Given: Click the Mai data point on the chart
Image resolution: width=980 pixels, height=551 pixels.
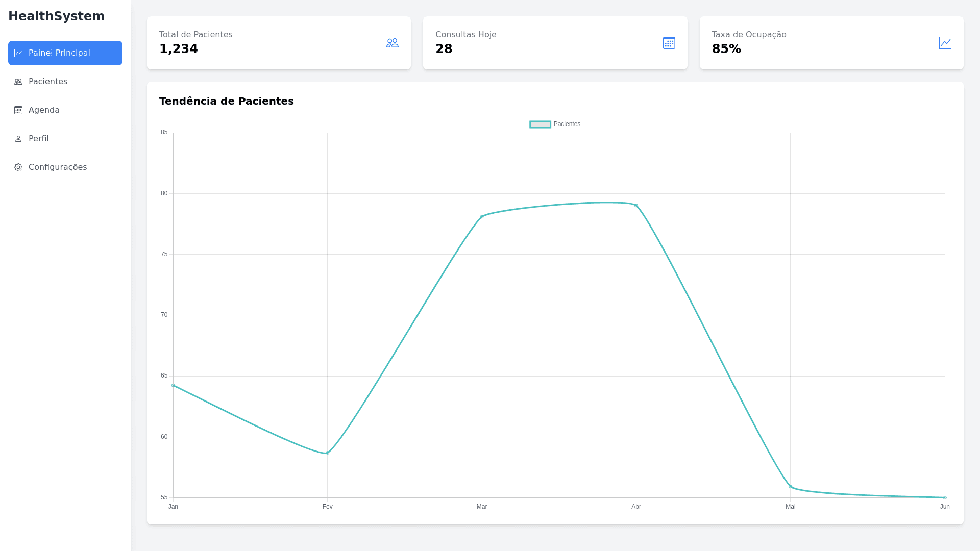Looking at the screenshot, I should (x=791, y=487).
